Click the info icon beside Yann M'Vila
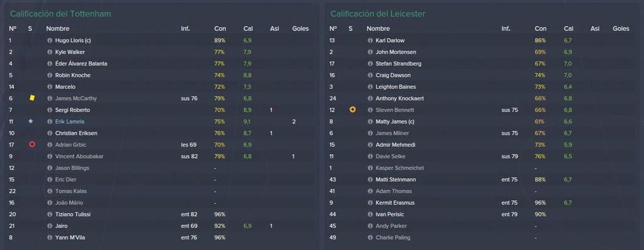 tap(50, 237)
